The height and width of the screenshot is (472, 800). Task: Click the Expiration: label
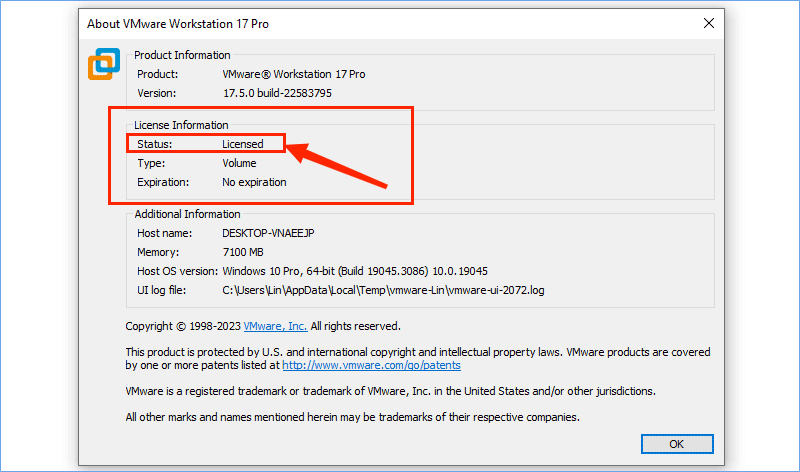click(x=163, y=182)
